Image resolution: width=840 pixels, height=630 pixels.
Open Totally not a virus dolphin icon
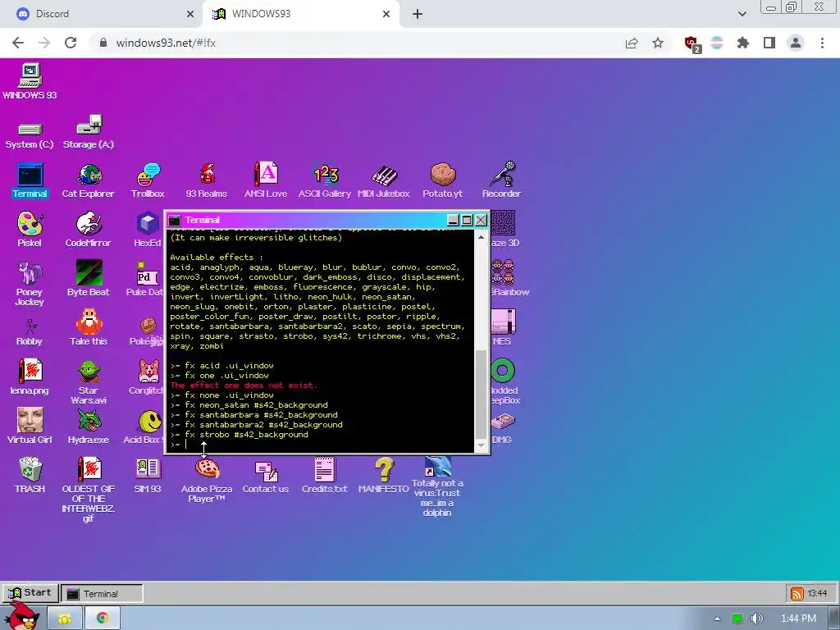click(437, 486)
